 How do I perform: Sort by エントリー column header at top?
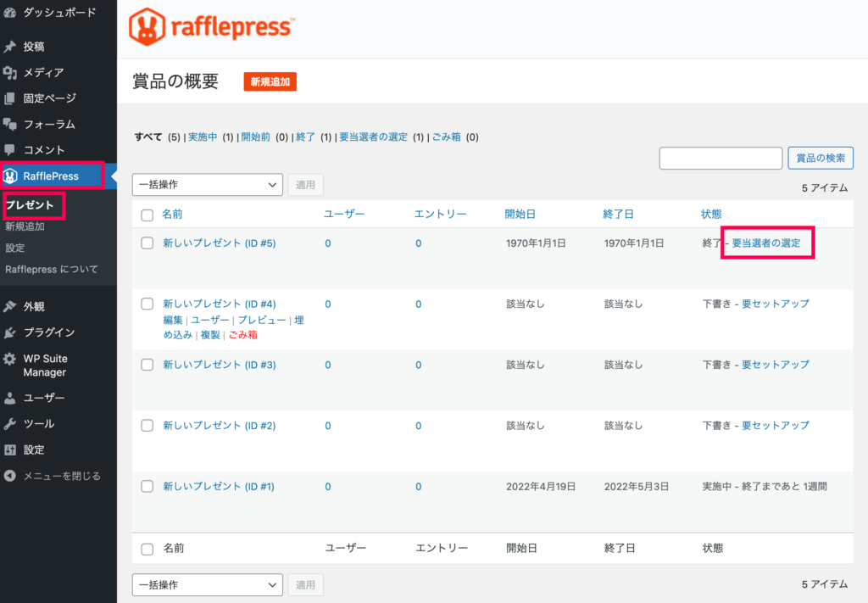click(441, 215)
